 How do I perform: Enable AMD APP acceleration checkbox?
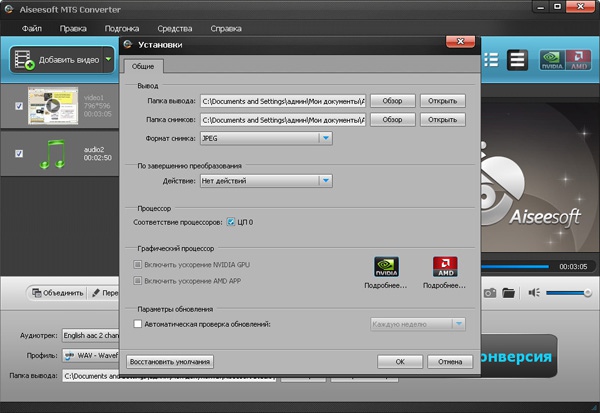point(137,281)
